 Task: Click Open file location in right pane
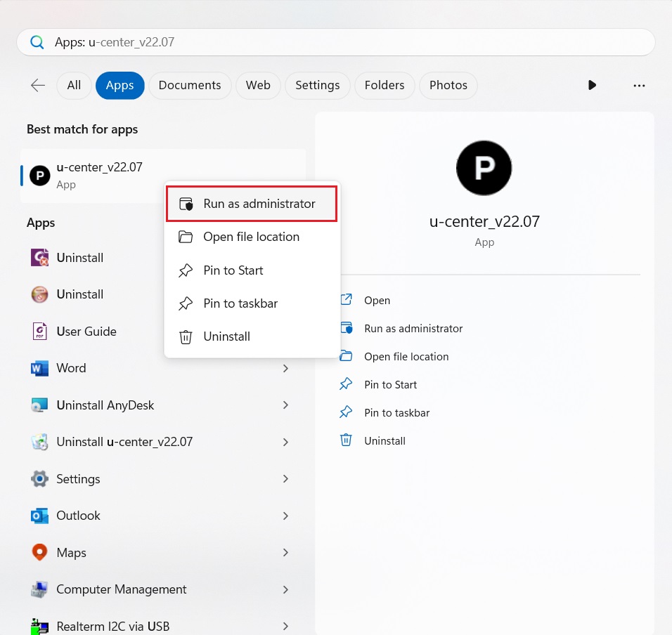pos(406,356)
